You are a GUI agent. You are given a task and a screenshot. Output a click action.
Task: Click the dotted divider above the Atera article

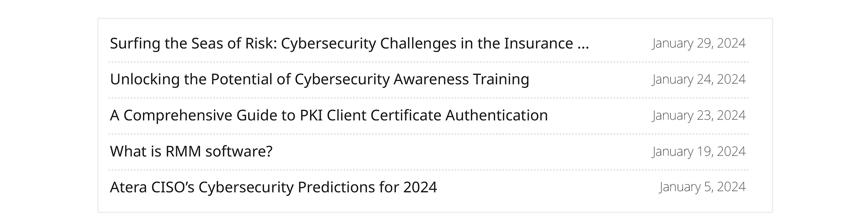tap(428, 170)
